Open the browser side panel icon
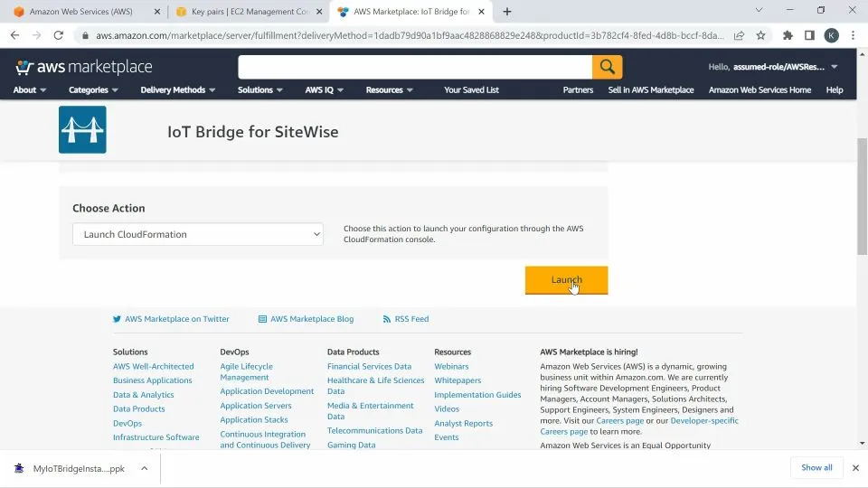Viewport: 868px width, 488px height. 809,35
